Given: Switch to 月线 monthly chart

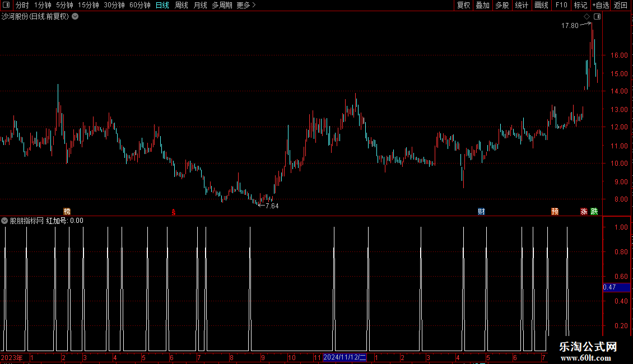Looking at the screenshot, I should (200, 5).
